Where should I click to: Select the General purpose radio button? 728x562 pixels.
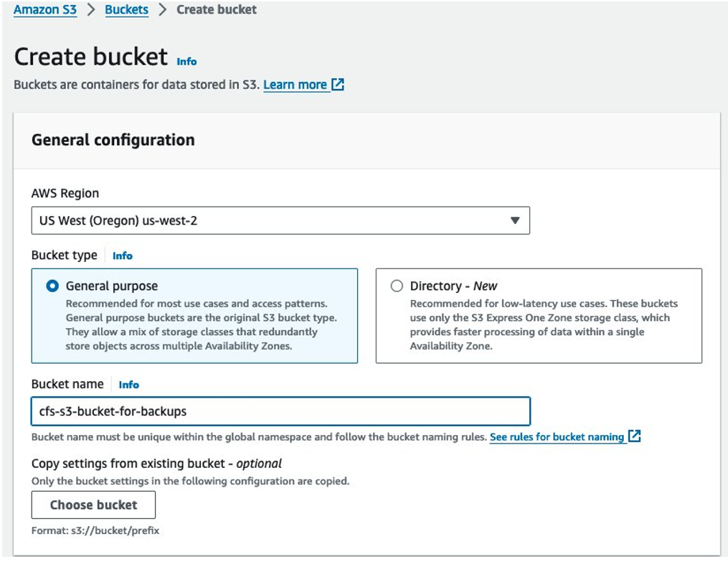click(52, 286)
